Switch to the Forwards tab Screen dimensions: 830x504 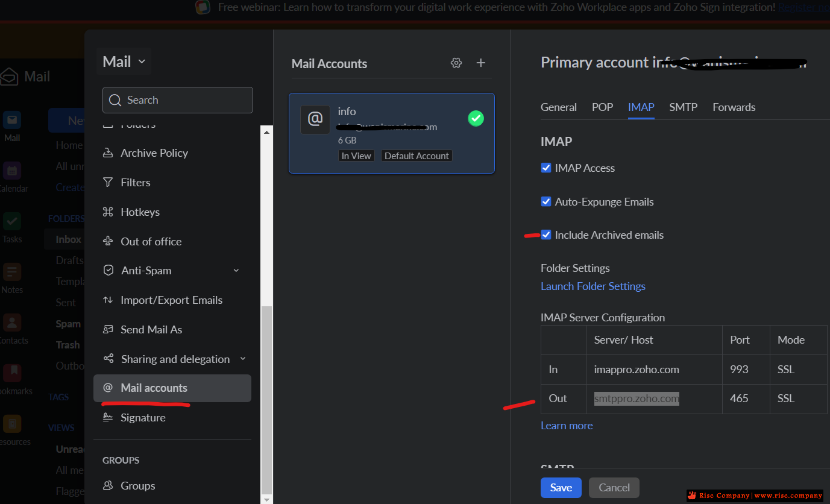coord(734,107)
